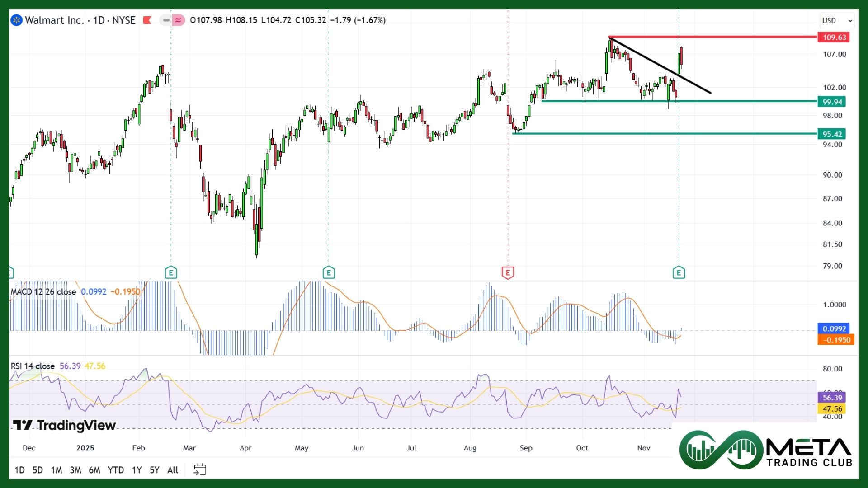Open the RSI 14 close indicator legend

pyautogui.click(x=33, y=366)
